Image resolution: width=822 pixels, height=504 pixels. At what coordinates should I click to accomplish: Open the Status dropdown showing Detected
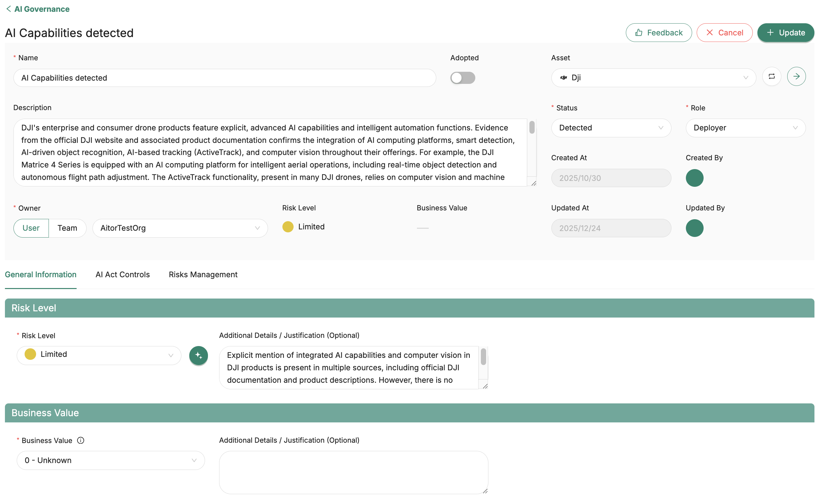(610, 128)
